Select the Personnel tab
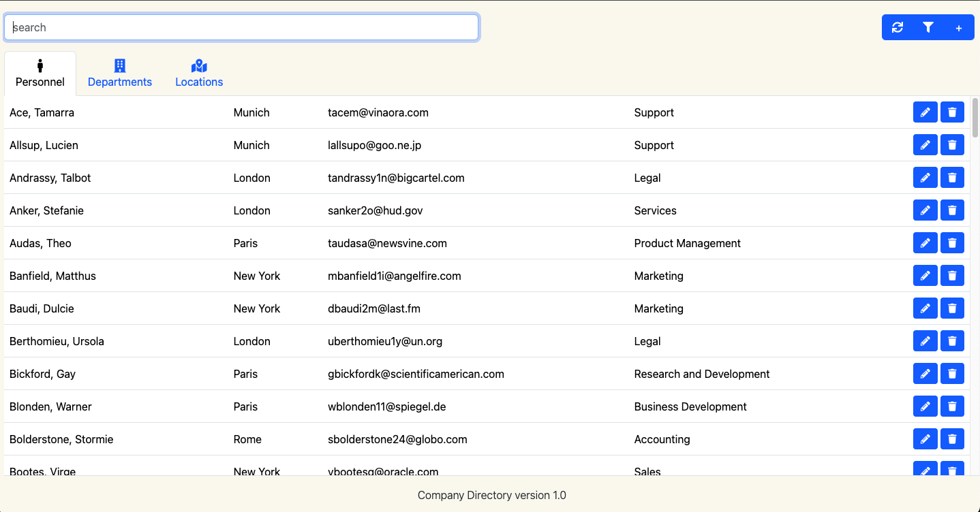980x512 pixels. click(40, 74)
